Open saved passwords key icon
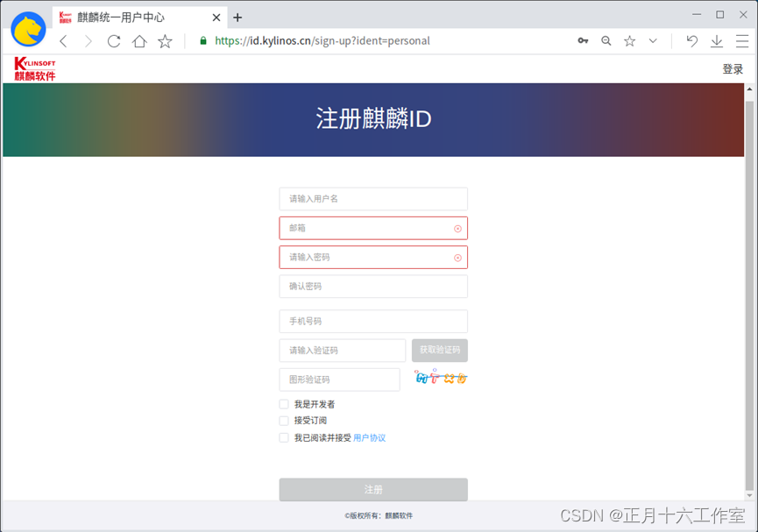758x532 pixels. 583,40
